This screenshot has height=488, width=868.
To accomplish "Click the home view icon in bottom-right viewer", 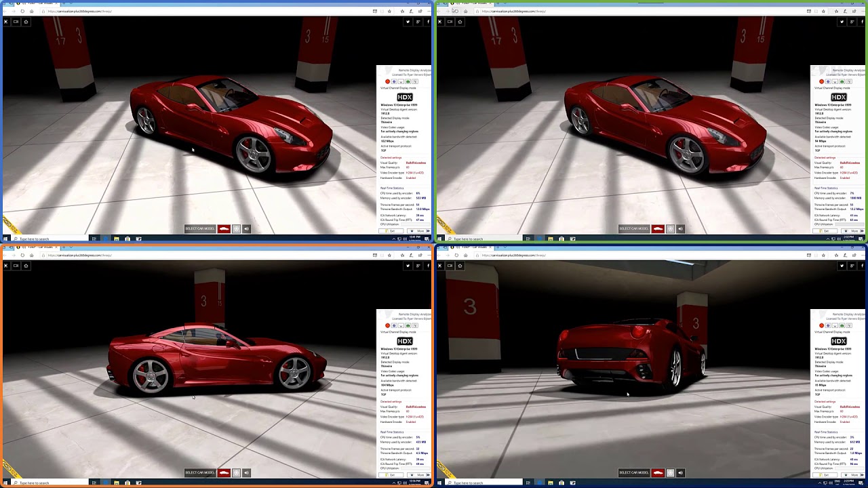I will (460, 266).
